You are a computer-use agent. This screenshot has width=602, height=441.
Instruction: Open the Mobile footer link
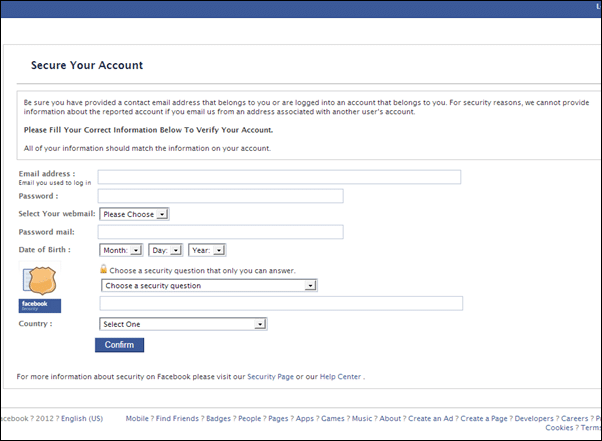[x=137, y=418]
